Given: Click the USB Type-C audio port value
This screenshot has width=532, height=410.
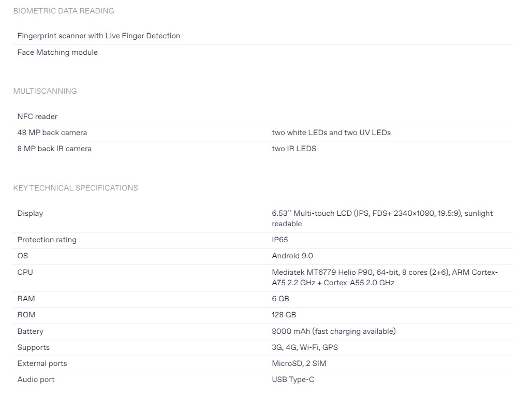Looking at the screenshot, I should (x=293, y=379).
